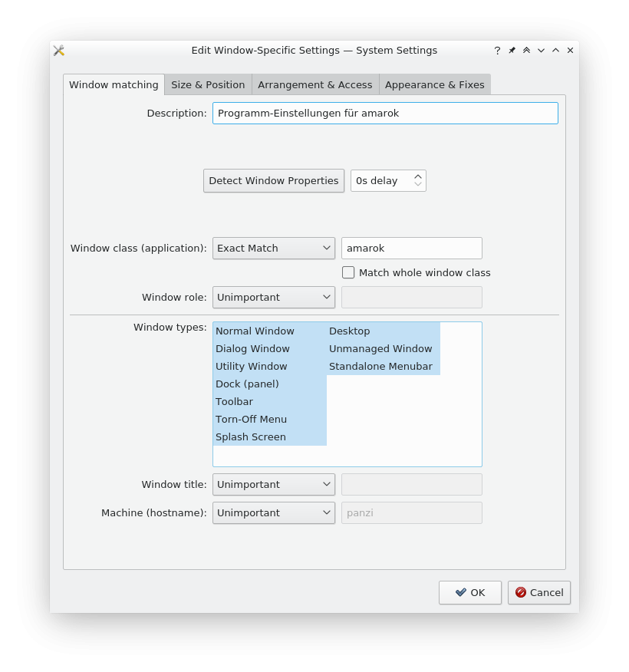Viewport: 629px width, 672px height.
Task: Select Desktop in window types list
Action: (x=384, y=331)
